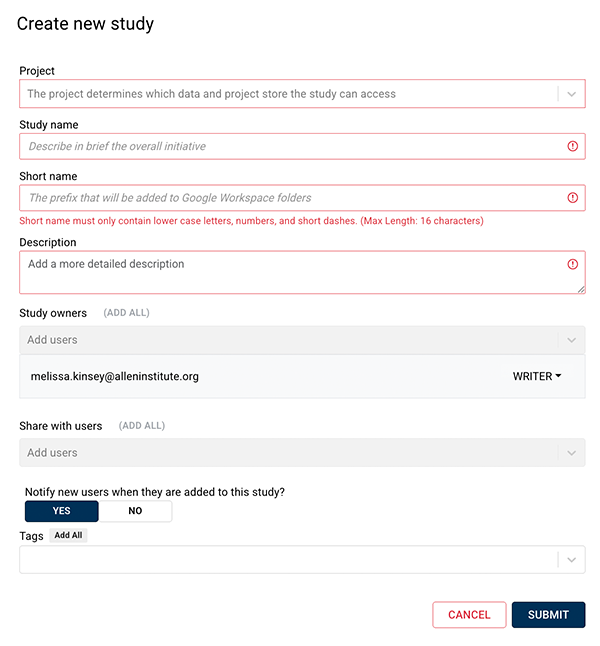
Task: Click the Short name error warning icon
Action: click(573, 198)
